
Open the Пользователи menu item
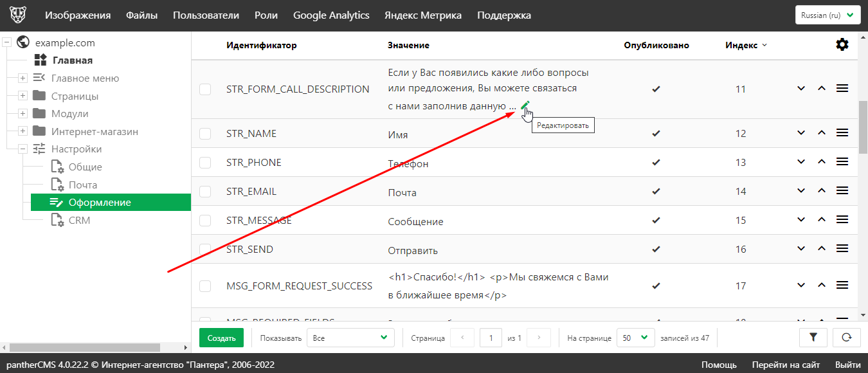(x=206, y=15)
